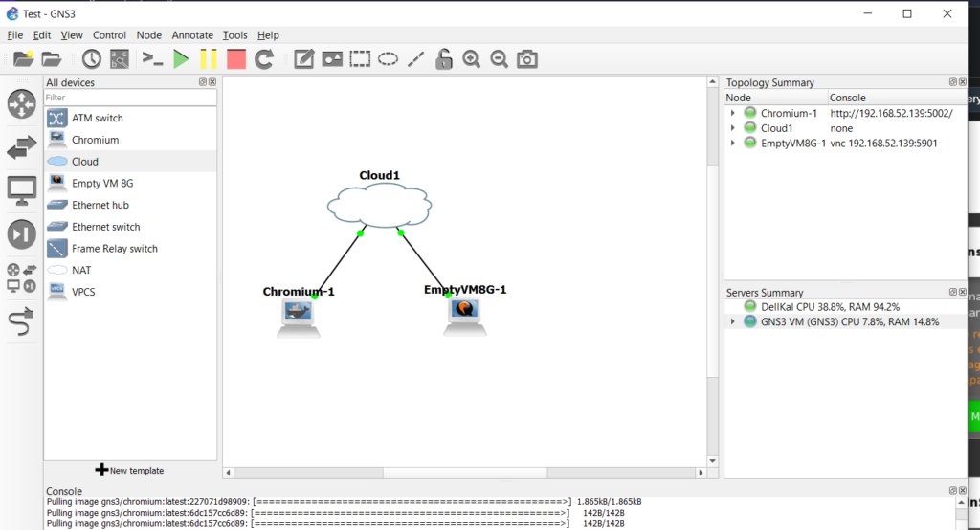The width and height of the screenshot is (980, 530).
Task: Browse security devices sidebar icon
Action: [21, 234]
